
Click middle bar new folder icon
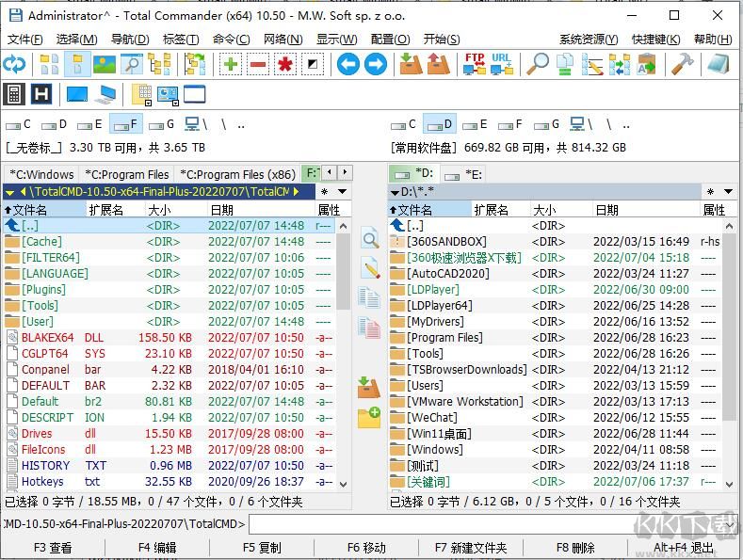point(369,418)
